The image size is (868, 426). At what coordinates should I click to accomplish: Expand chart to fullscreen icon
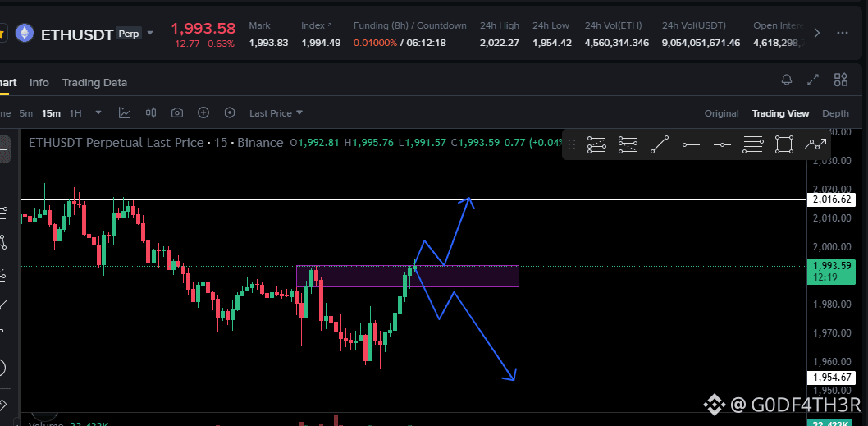point(813,80)
